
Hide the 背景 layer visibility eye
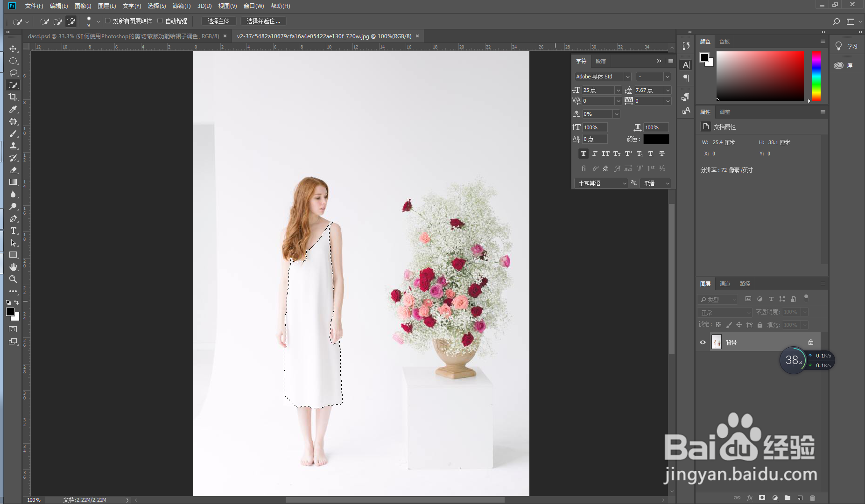click(x=703, y=343)
